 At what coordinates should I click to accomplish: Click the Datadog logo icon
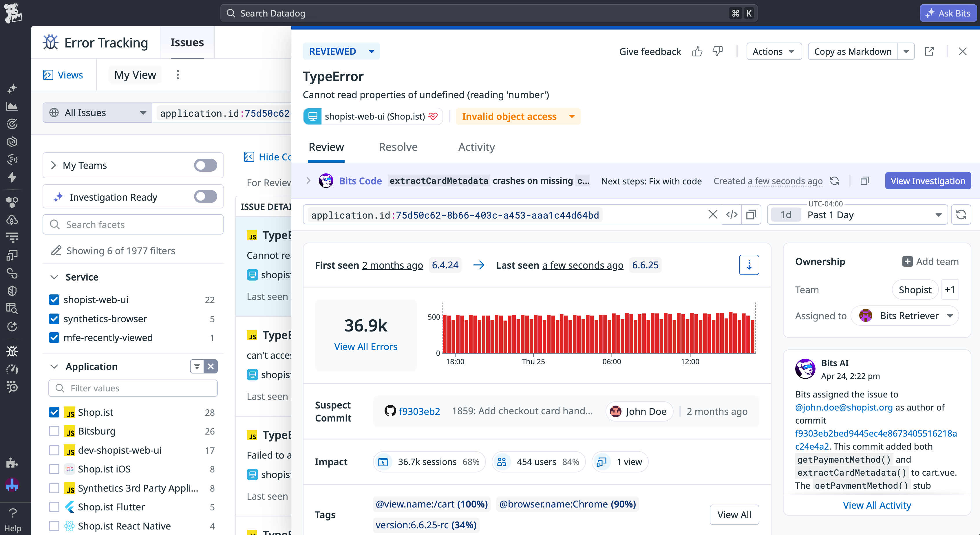12,13
